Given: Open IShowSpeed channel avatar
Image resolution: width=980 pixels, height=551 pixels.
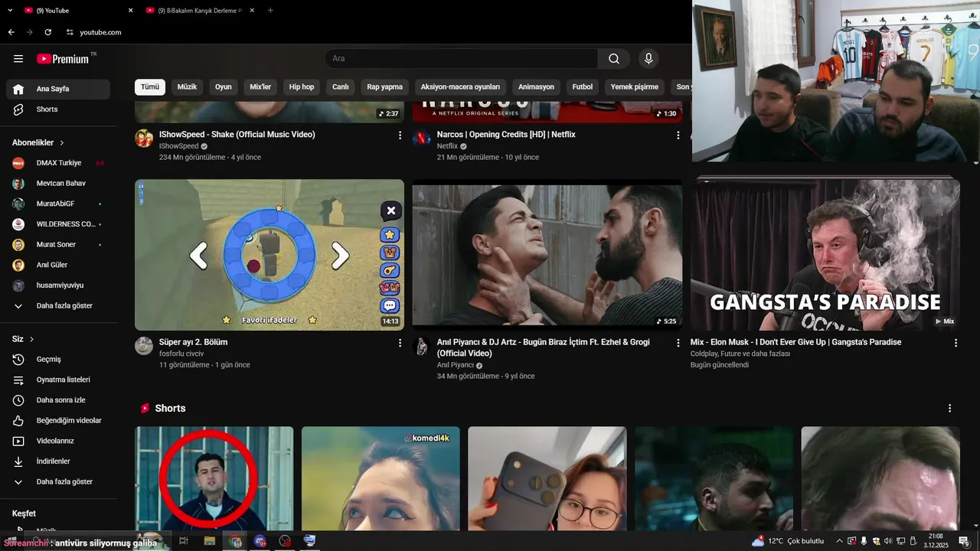Looking at the screenshot, I should tap(144, 139).
